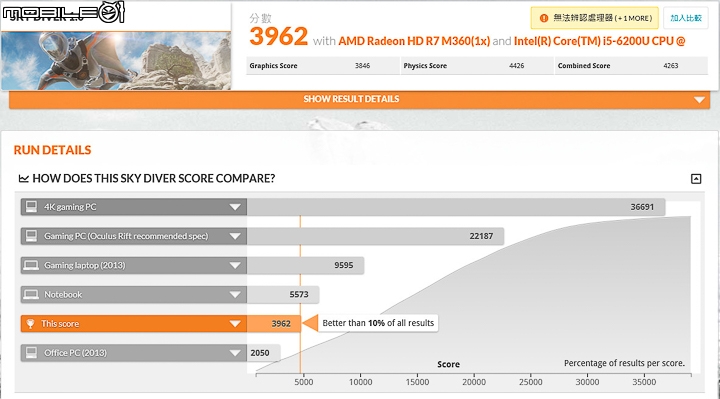The width and height of the screenshot is (720, 399).
Task: Open AMD Radeon HD R7 M360 link
Action: click(414, 41)
